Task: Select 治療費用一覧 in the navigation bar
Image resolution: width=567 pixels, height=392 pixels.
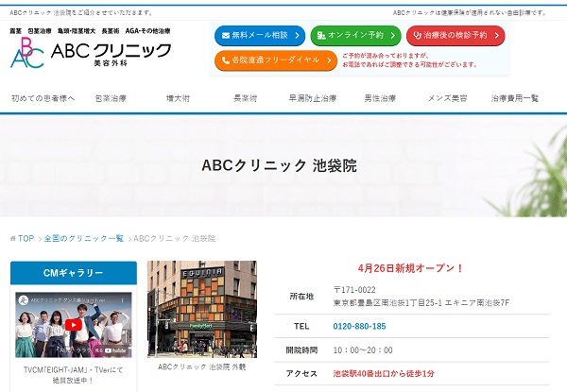Action: (x=515, y=98)
